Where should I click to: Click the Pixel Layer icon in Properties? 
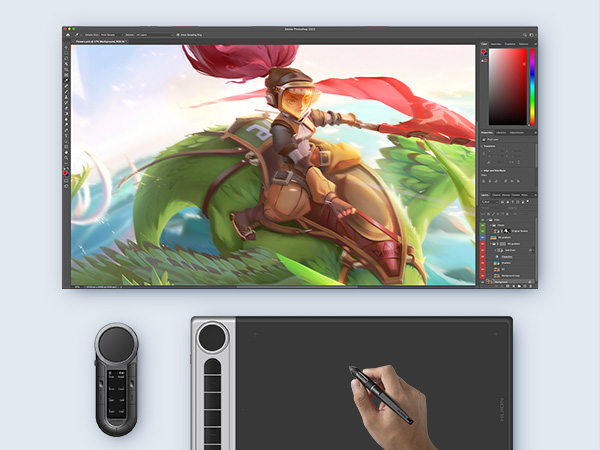(x=485, y=139)
